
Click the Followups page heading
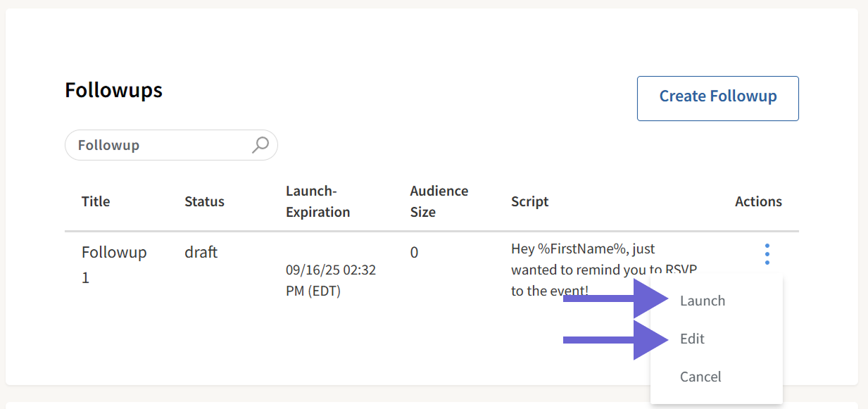coord(113,89)
